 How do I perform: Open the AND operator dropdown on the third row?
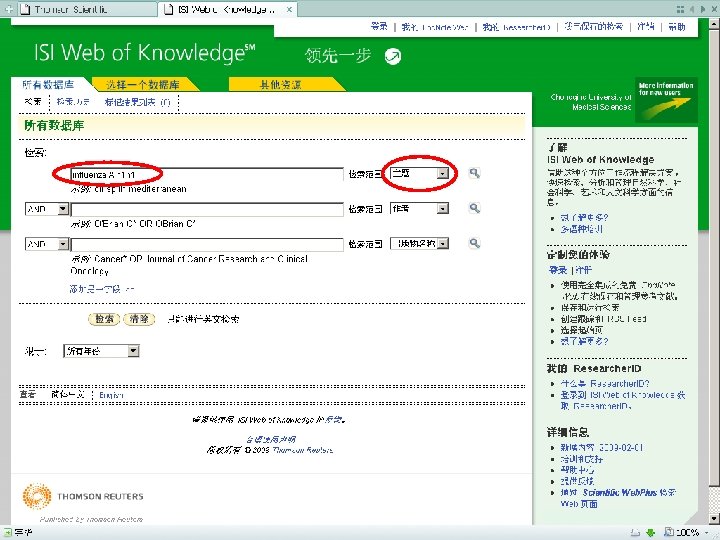[63, 244]
